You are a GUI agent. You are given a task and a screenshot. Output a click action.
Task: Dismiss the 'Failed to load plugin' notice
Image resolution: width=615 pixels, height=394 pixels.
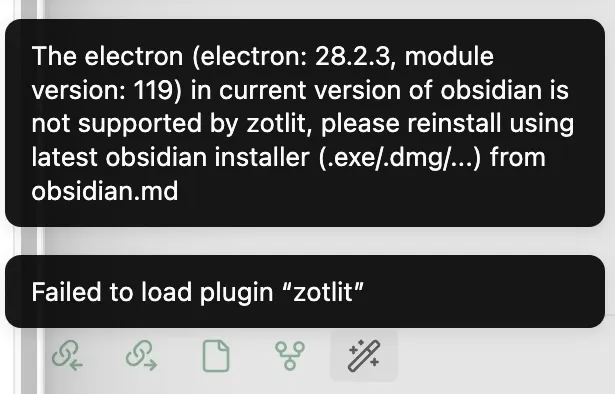point(305,291)
